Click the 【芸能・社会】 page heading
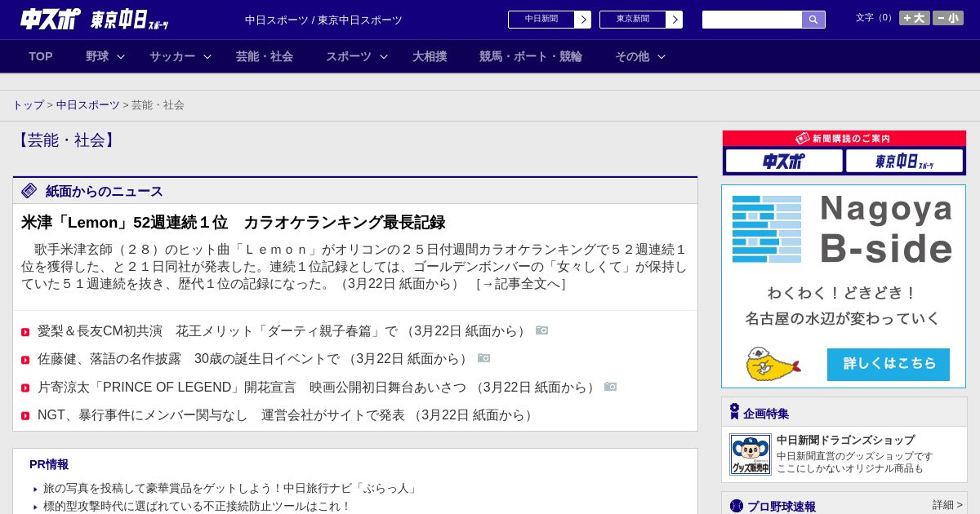This screenshot has height=514, width=980. (66, 140)
